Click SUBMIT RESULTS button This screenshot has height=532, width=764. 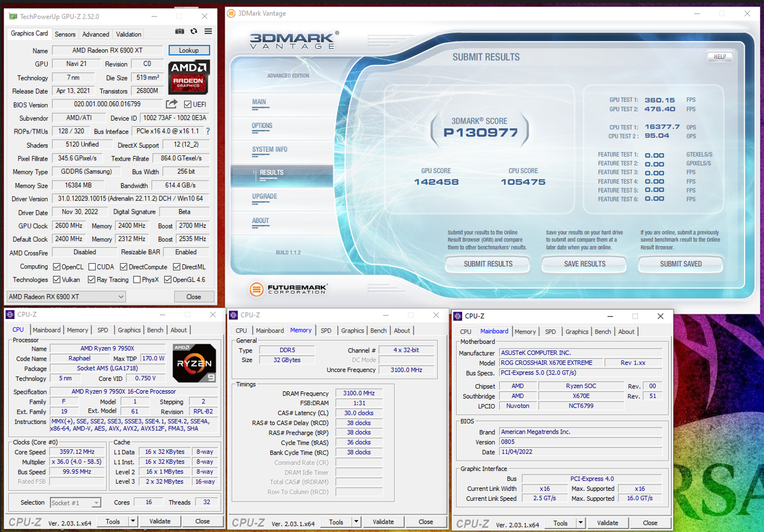[x=487, y=264]
